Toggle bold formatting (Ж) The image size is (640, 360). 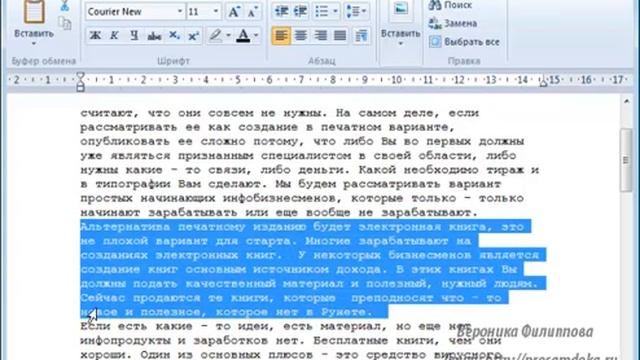(95, 36)
